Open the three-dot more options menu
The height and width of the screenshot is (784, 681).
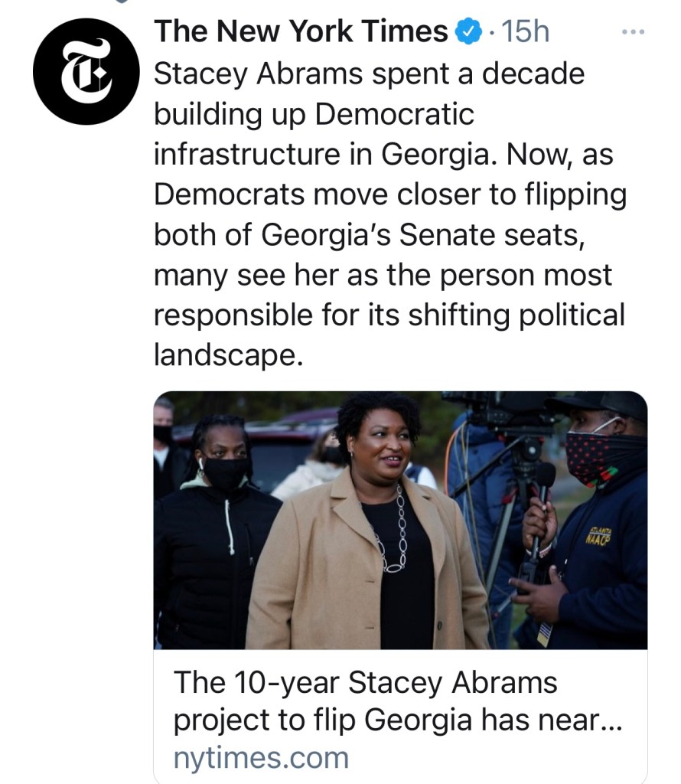pyautogui.click(x=634, y=32)
